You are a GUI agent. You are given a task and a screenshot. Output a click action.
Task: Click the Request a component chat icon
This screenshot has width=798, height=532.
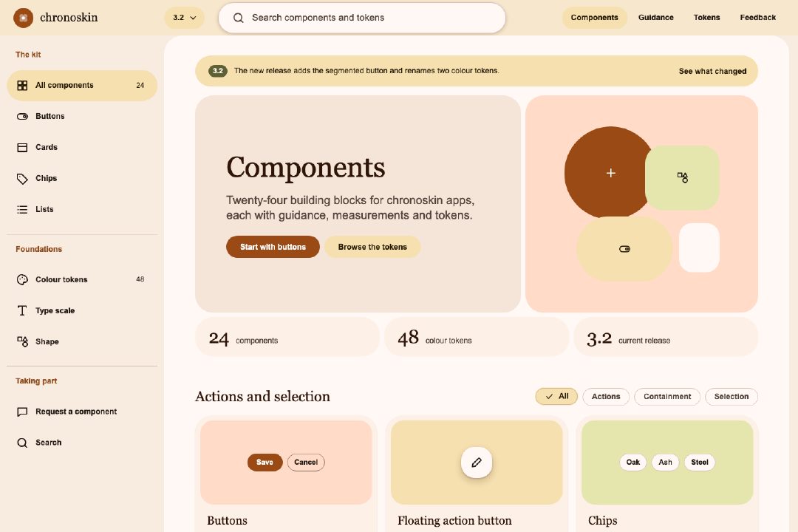(22, 412)
